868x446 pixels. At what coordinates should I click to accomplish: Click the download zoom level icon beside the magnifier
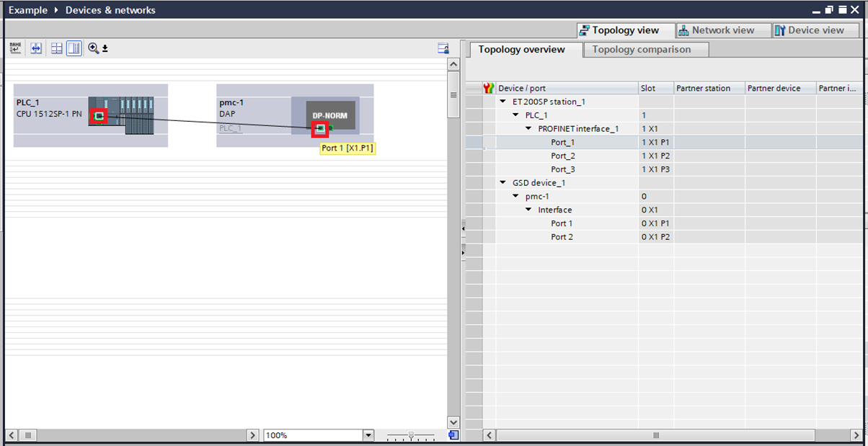coord(105,48)
